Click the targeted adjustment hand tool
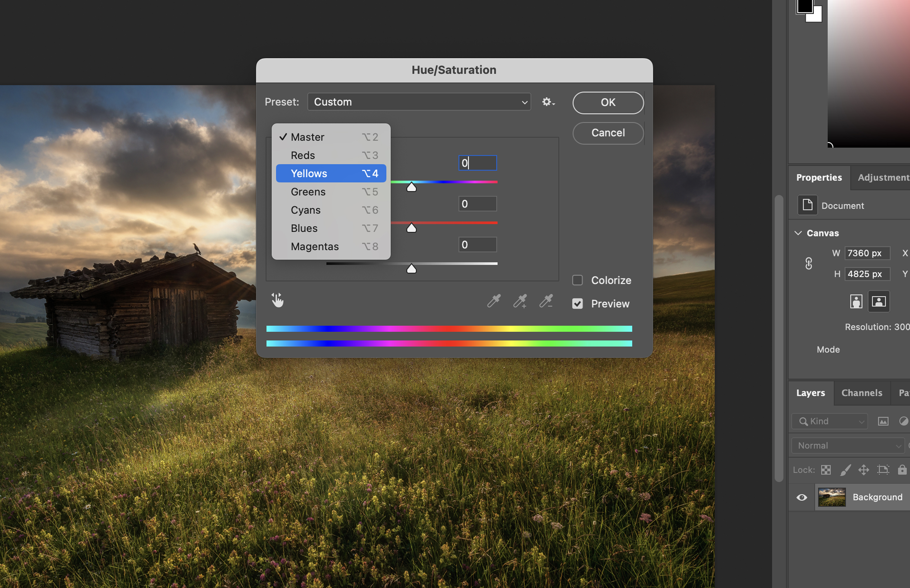 tap(278, 300)
